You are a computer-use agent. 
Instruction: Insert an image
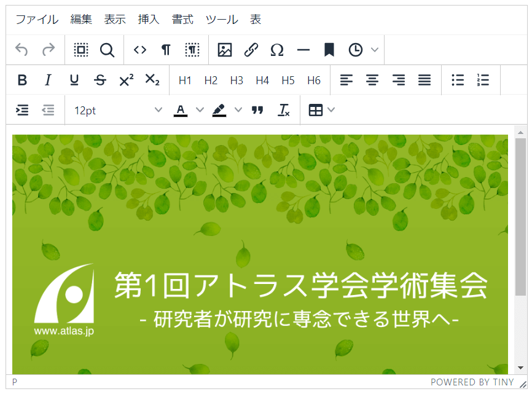coord(225,50)
